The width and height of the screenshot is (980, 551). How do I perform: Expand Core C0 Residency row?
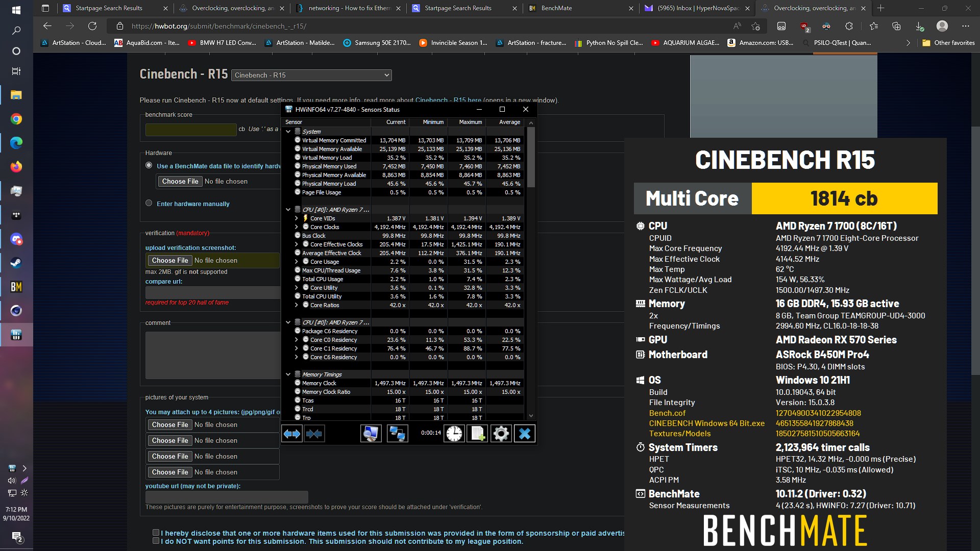(296, 340)
